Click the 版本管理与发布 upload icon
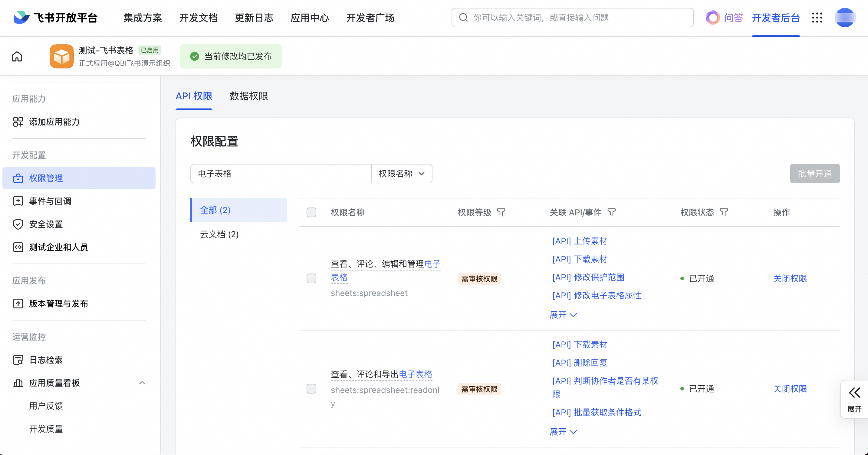Screen dimensions: 868x455 (18, 304)
